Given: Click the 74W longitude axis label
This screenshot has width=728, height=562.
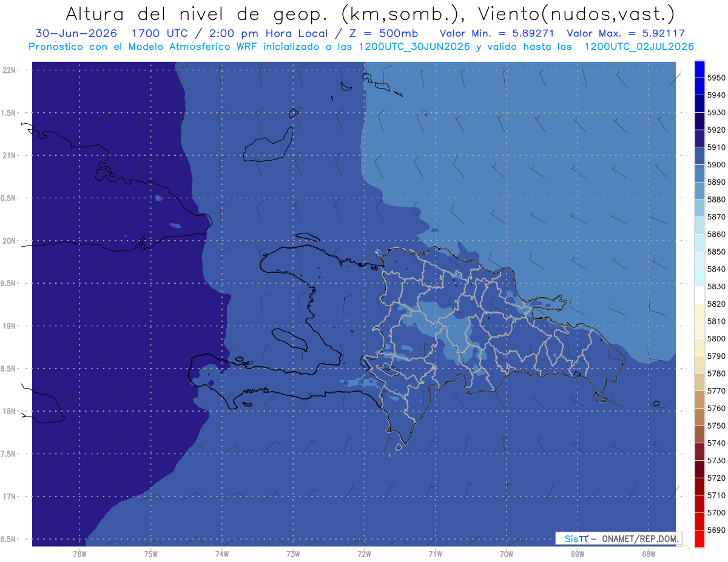Looking at the screenshot, I should tap(222, 554).
